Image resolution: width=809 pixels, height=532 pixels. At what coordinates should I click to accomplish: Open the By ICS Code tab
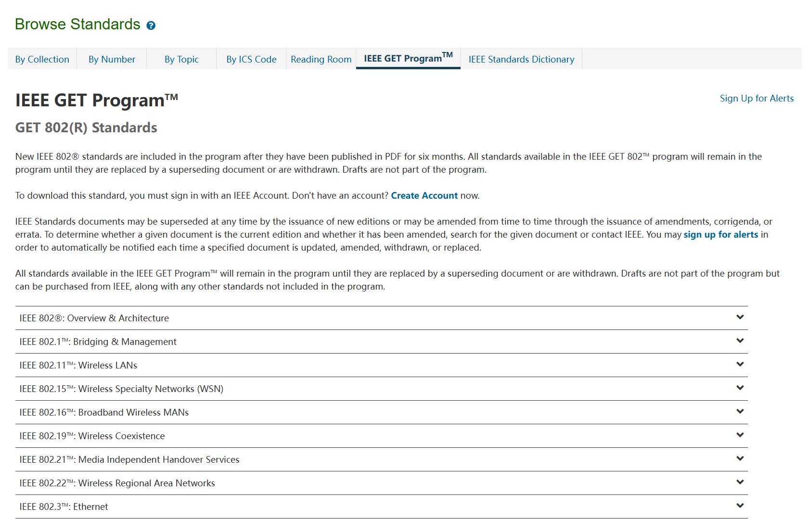(x=251, y=59)
